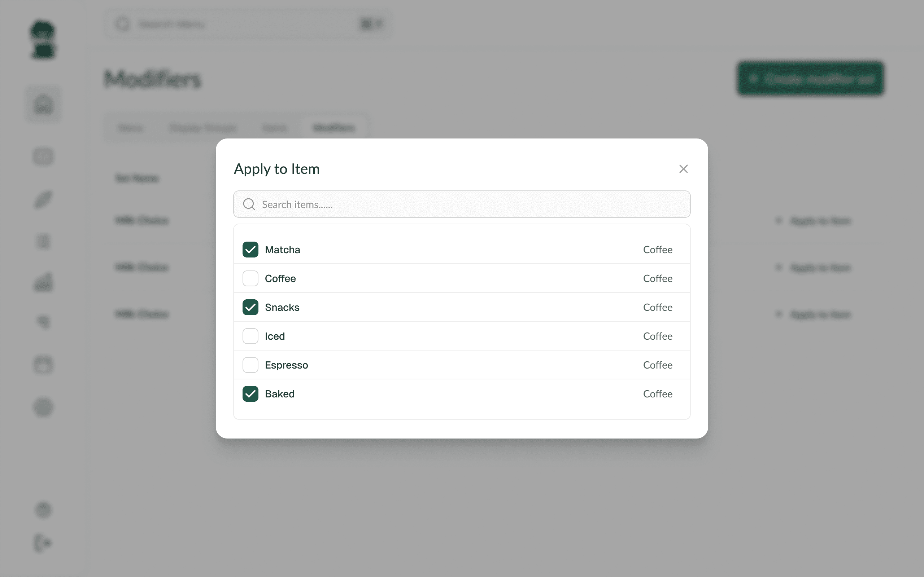
Task: Expand the plus beside the first Apply to Item row
Action: (x=779, y=221)
